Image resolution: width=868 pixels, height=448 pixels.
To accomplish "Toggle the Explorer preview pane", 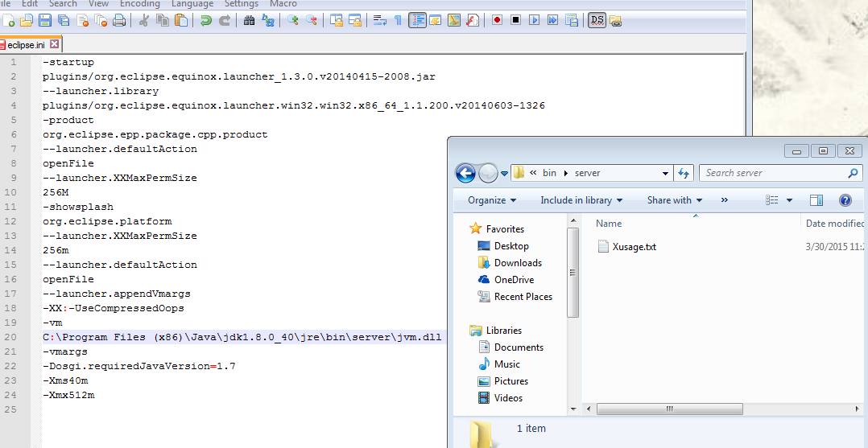I will click(x=816, y=200).
